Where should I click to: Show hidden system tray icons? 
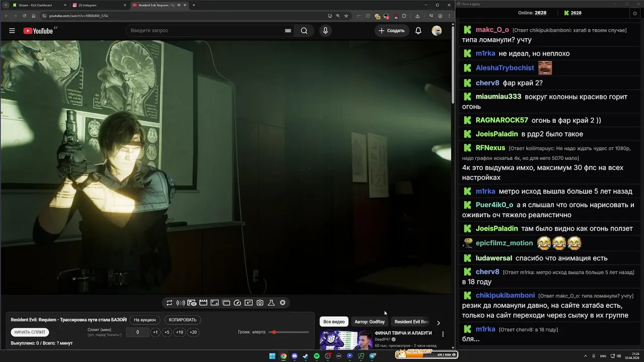click(x=585, y=356)
